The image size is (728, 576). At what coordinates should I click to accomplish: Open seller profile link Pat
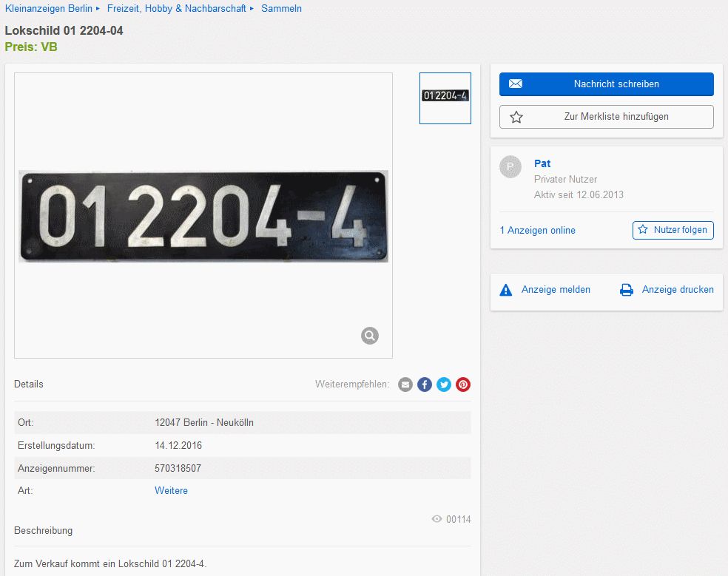coord(542,163)
